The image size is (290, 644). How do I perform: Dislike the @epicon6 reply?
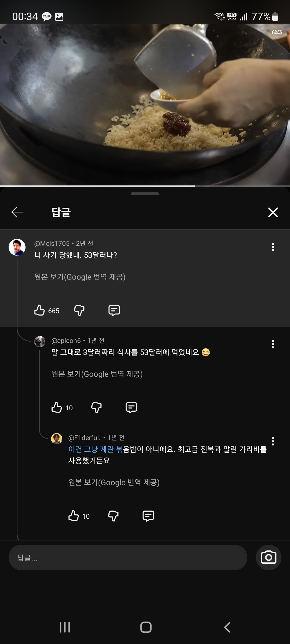point(96,408)
